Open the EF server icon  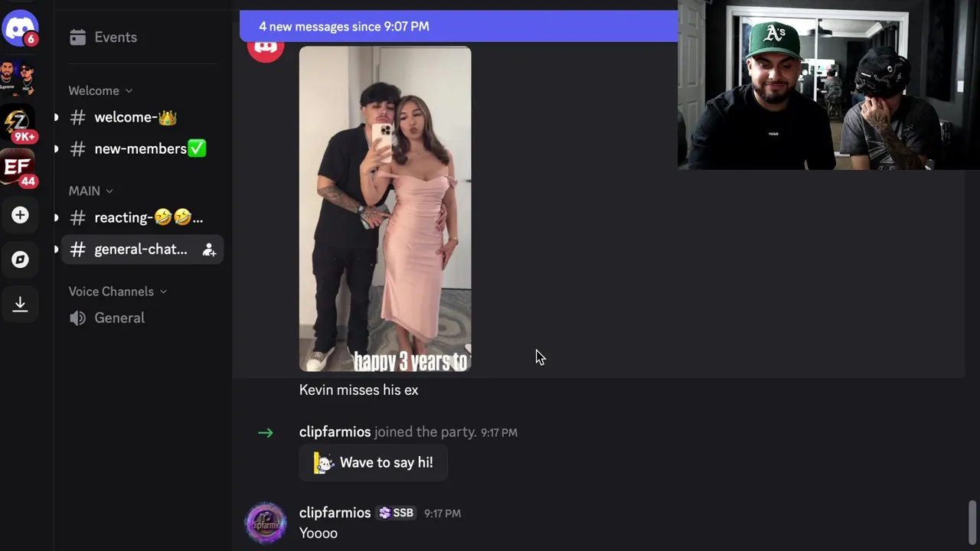pos(18,168)
